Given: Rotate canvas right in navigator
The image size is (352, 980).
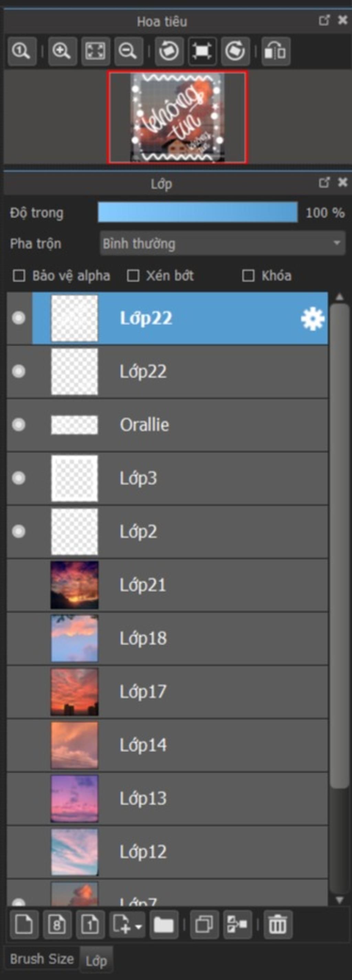Looking at the screenshot, I should tap(235, 51).
